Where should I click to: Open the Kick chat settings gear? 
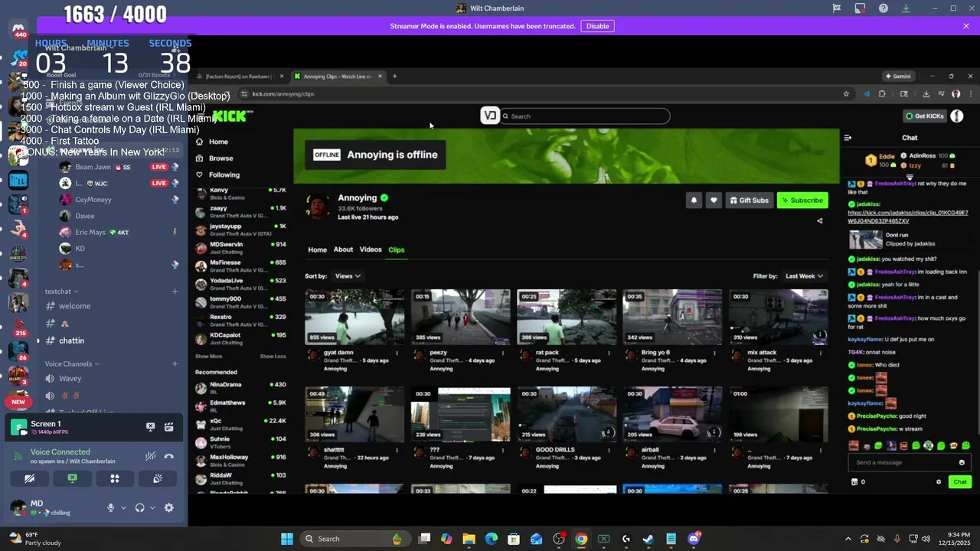[x=939, y=482]
